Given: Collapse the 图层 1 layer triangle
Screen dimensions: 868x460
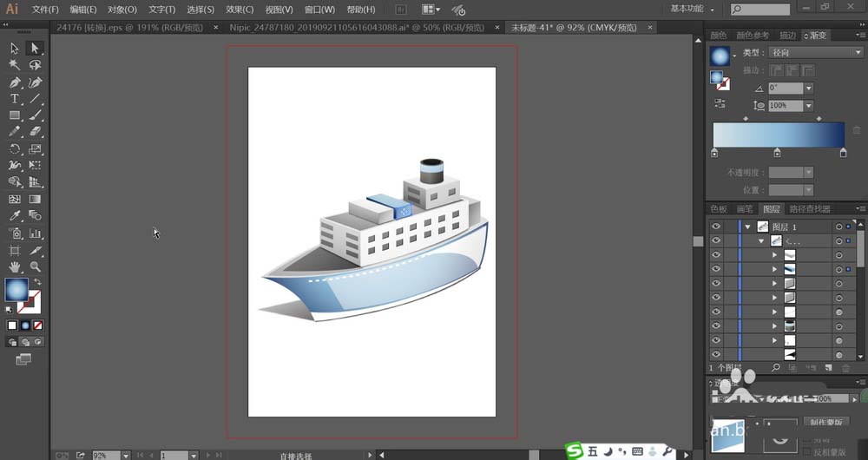Looking at the screenshot, I should (x=748, y=227).
